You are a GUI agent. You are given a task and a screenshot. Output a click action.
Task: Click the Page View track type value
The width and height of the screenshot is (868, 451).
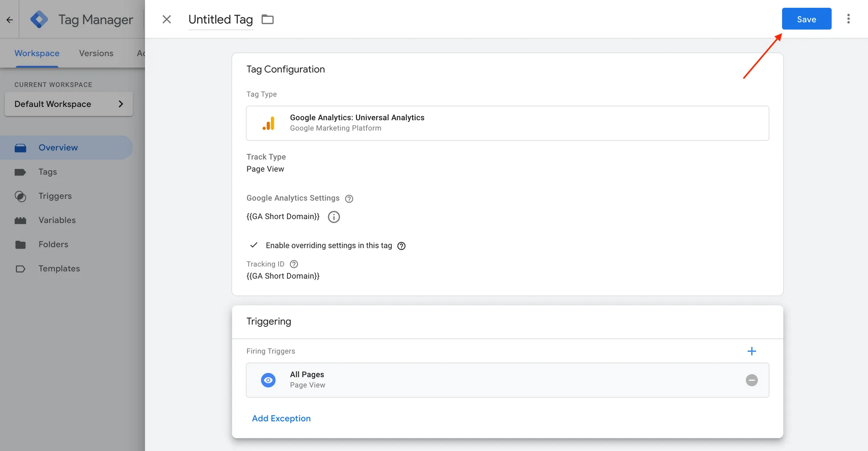point(265,169)
